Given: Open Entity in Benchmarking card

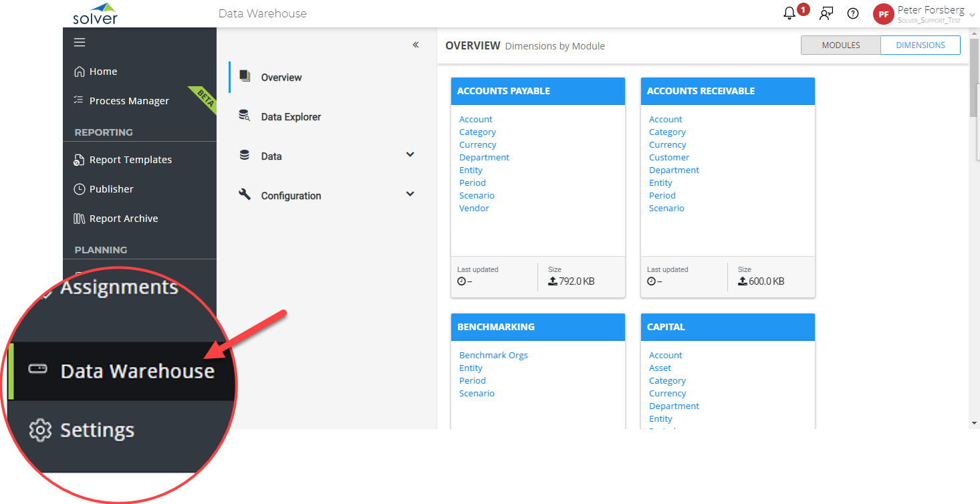Looking at the screenshot, I should 471,368.
